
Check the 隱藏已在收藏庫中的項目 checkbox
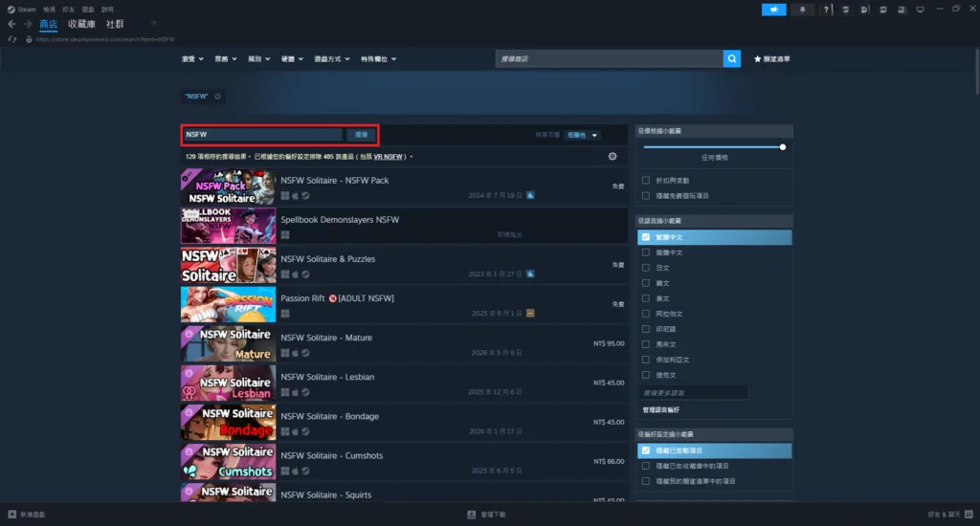(x=646, y=466)
